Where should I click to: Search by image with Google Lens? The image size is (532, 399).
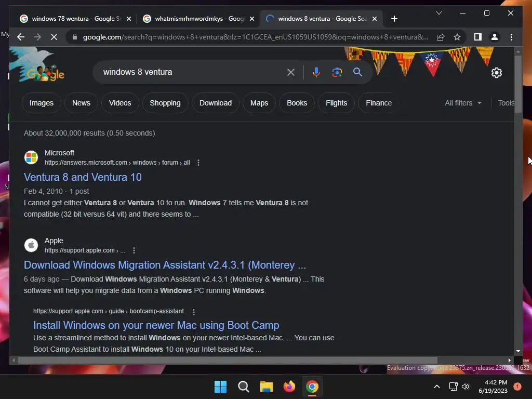click(337, 72)
